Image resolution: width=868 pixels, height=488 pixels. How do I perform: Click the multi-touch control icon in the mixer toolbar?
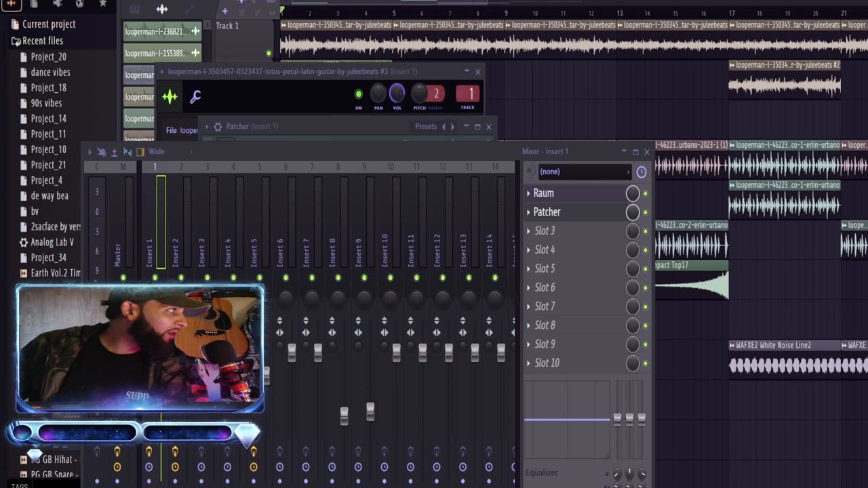(102, 152)
